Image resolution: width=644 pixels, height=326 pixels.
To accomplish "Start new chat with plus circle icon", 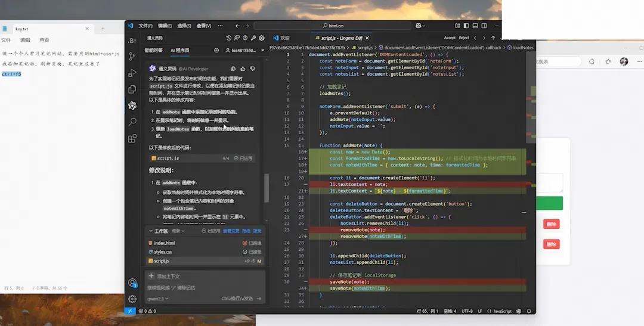I will coord(216,50).
